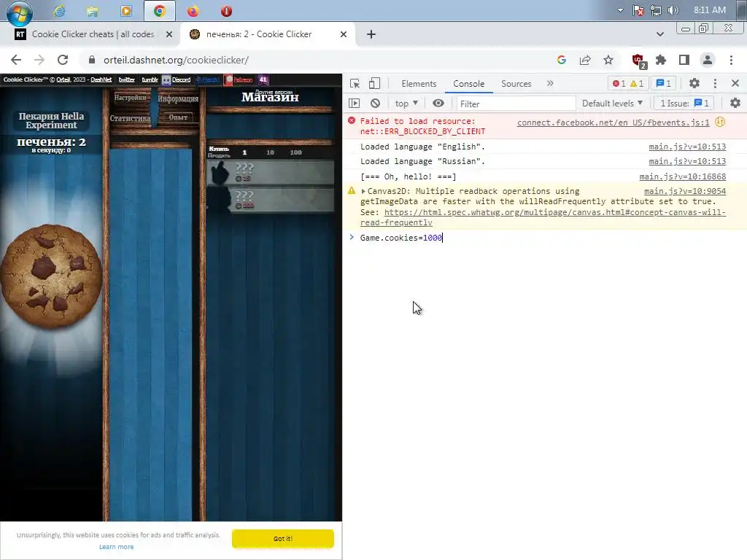The width and height of the screenshot is (747, 560).
Task: Toggle the Chrome side panel
Action: pyautogui.click(x=684, y=60)
